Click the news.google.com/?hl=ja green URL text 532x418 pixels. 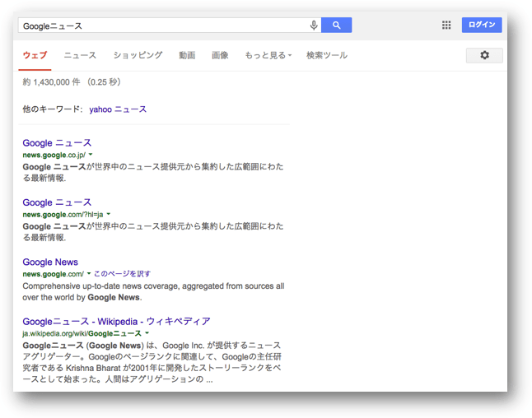tap(63, 215)
